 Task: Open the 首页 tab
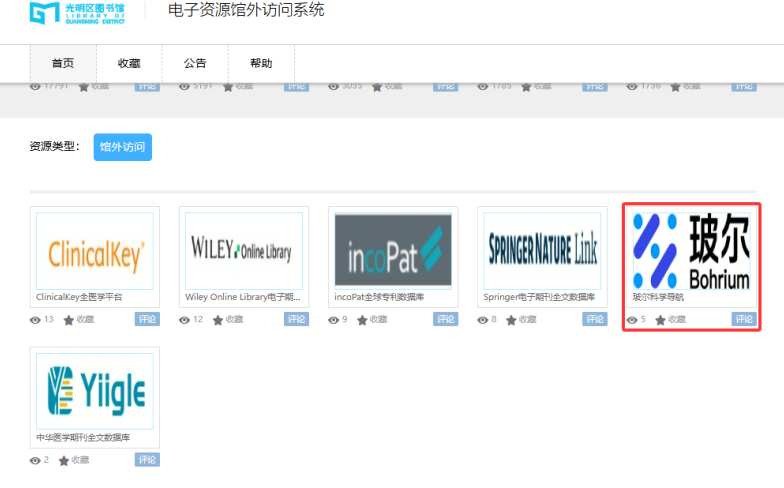point(63,64)
